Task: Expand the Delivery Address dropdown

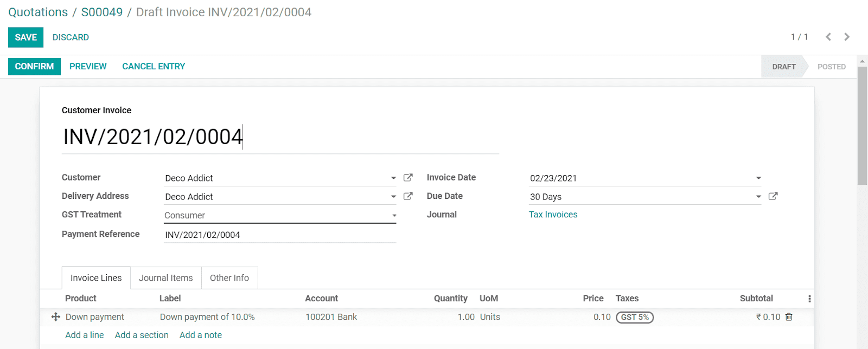Action: coord(393,197)
